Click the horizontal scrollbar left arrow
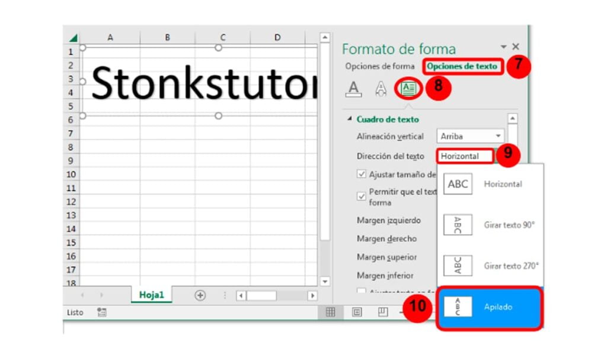 point(241,296)
